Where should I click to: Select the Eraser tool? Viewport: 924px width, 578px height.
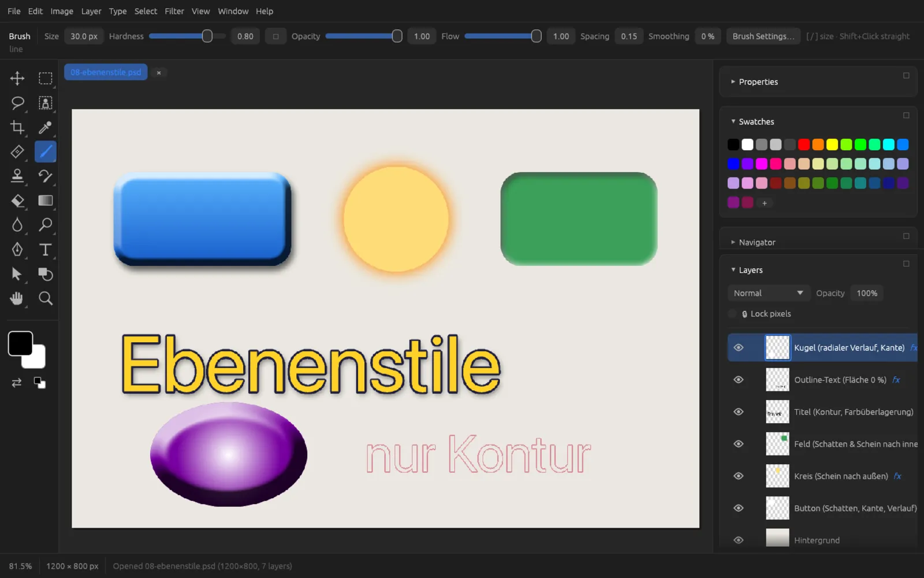pyautogui.click(x=17, y=201)
